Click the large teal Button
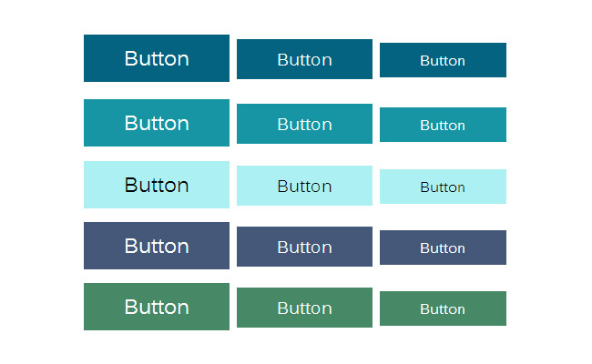The height and width of the screenshot is (364, 592). tap(157, 123)
